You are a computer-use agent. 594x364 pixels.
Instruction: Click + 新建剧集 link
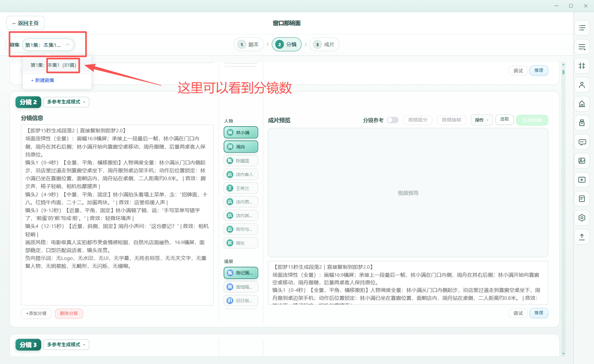pos(43,80)
